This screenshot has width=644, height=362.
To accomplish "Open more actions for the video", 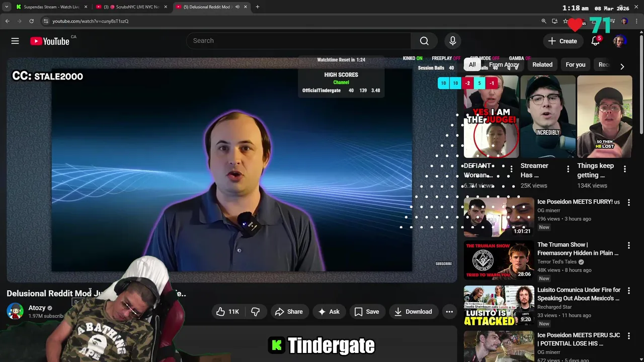I will [x=449, y=312].
